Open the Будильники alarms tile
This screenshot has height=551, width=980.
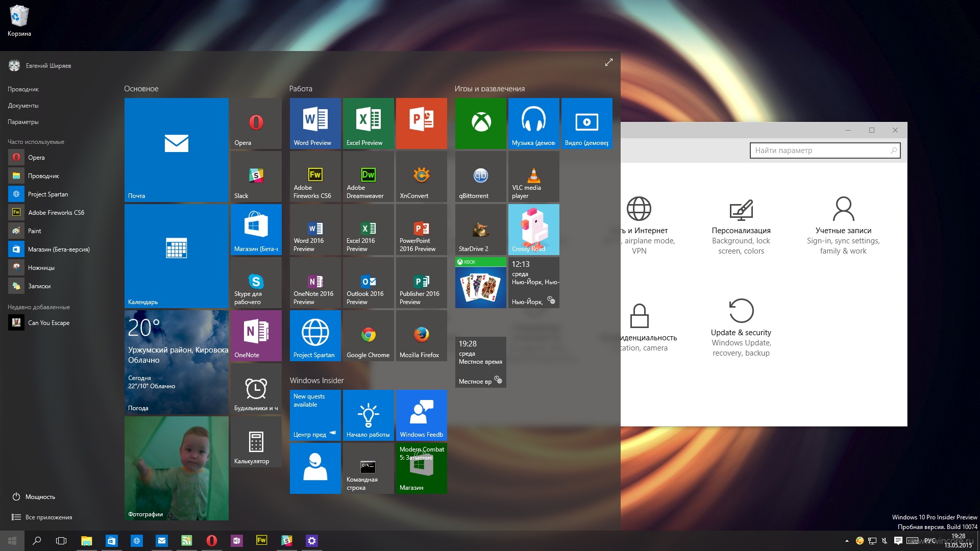[x=256, y=389]
